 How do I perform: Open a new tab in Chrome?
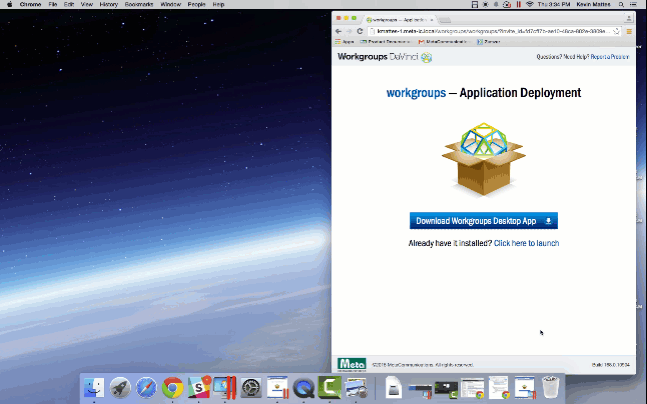445,20
